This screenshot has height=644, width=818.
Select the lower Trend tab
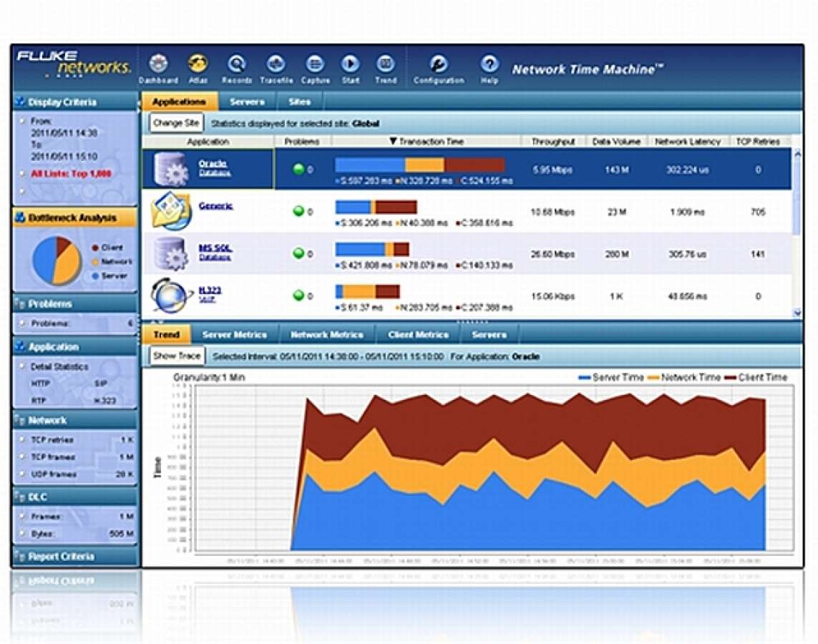click(x=167, y=335)
